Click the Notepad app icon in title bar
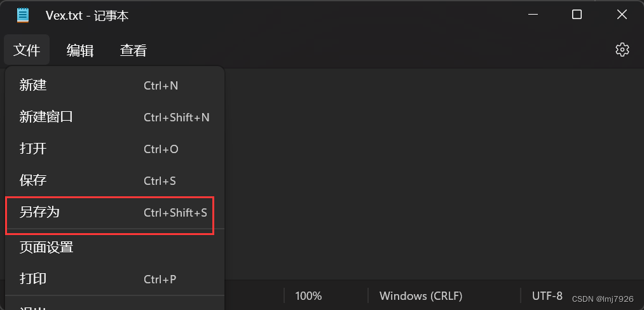 coord(24,15)
